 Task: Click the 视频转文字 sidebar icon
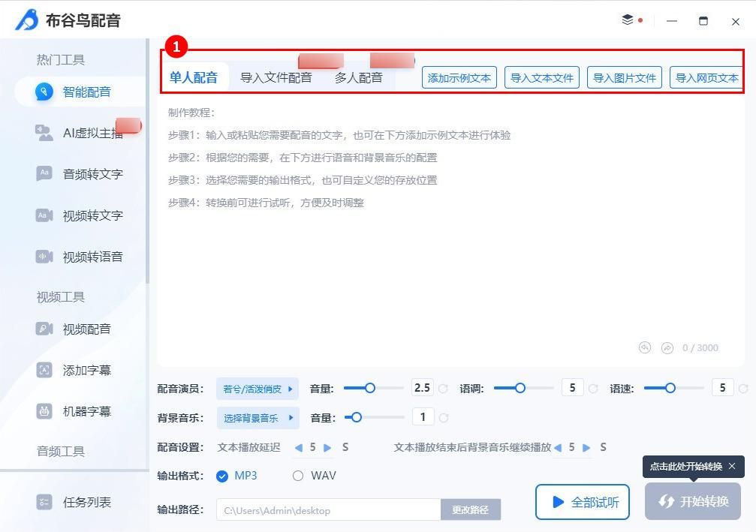click(44, 215)
